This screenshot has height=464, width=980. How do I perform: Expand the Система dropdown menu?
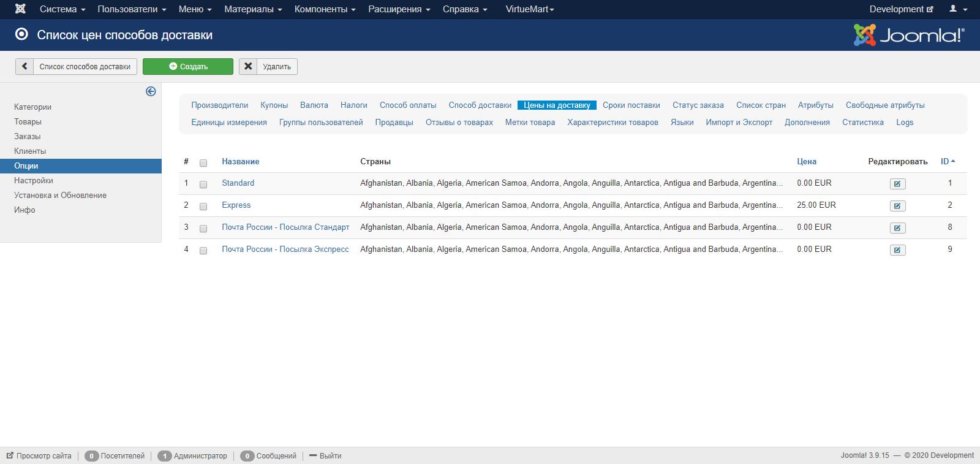(62, 9)
